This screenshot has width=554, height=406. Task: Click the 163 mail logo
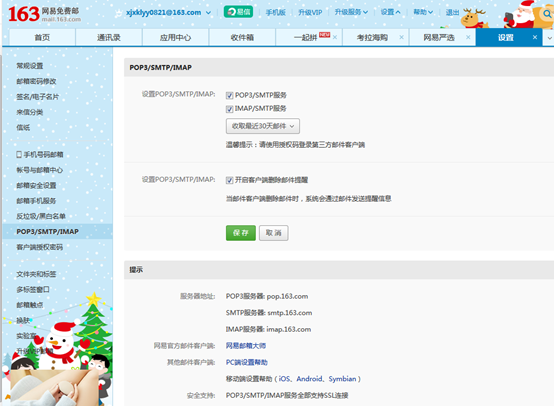click(44, 14)
